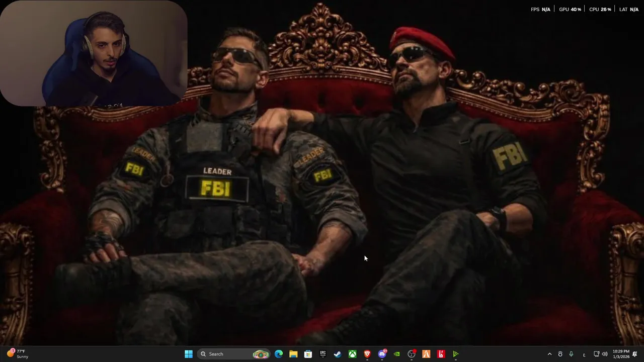Click the circular tray icon beside the chevron

(560, 354)
